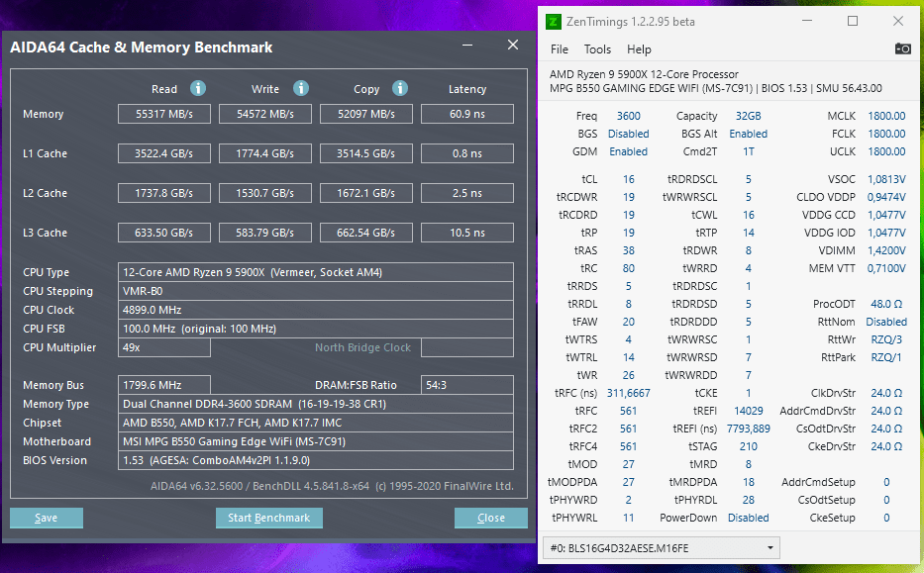Click the L2 Cache read value 1737.8 GB/s

click(x=164, y=193)
